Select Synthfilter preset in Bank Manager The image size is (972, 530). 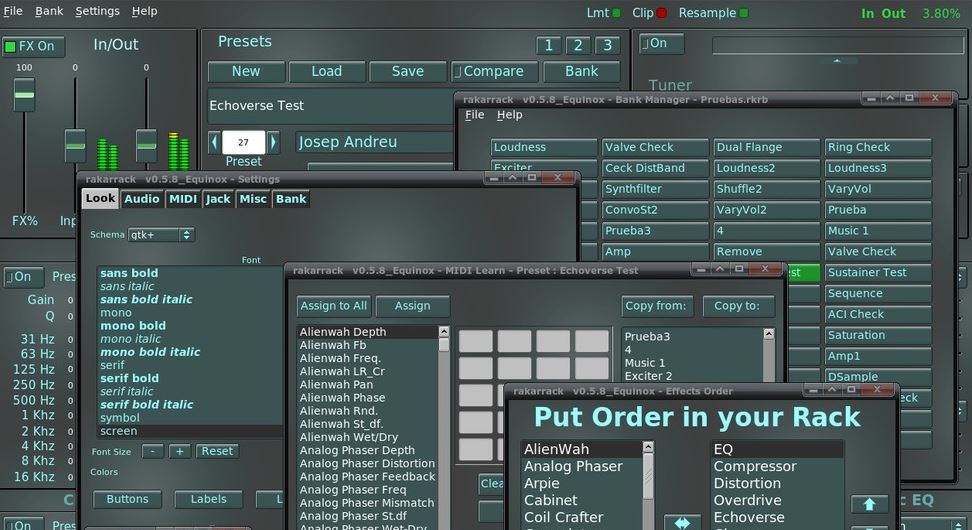655,189
